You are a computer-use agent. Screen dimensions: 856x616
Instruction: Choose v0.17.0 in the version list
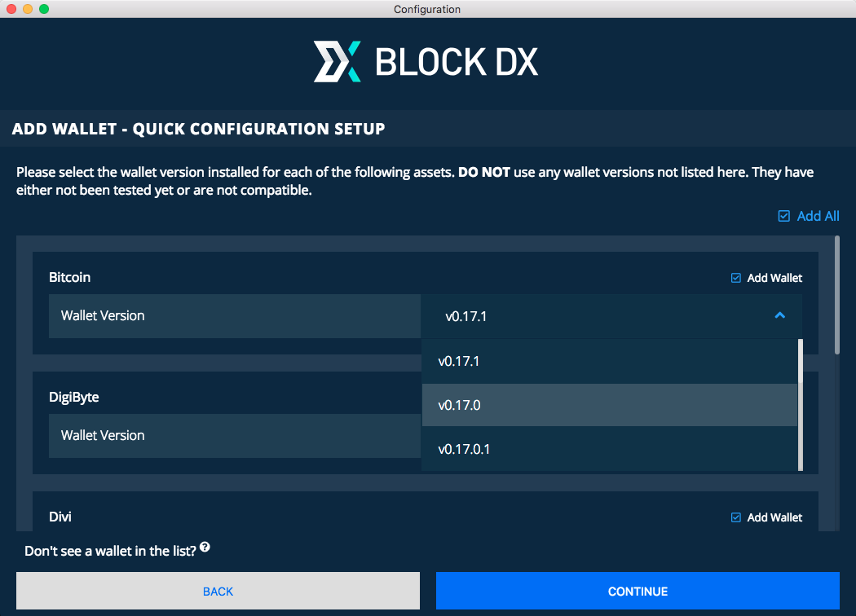[x=609, y=405]
